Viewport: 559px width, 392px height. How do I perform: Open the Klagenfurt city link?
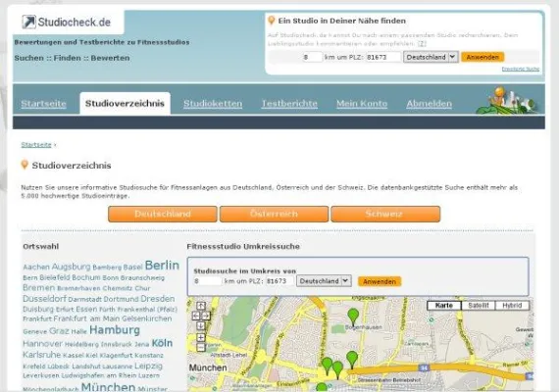pos(116,356)
